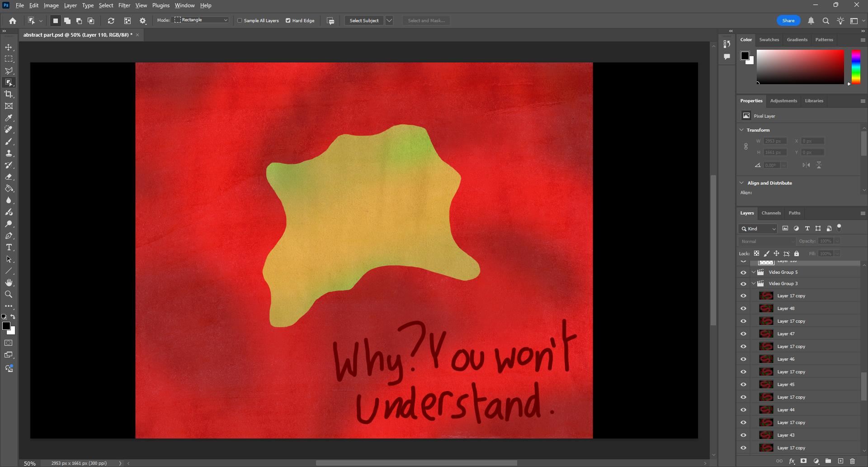Hide Video Group 3 visibility eye
The width and height of the screenshot is (868, 467).
(x=743, y=284)
